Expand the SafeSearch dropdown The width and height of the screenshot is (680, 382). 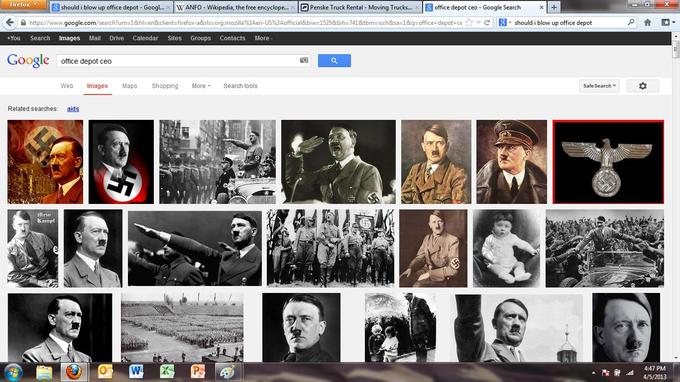(599, 86)
